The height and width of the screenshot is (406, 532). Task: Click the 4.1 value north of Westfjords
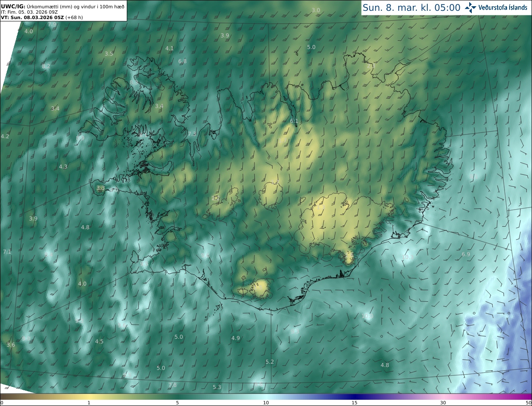pyautogui.click(x=170, y=48)
